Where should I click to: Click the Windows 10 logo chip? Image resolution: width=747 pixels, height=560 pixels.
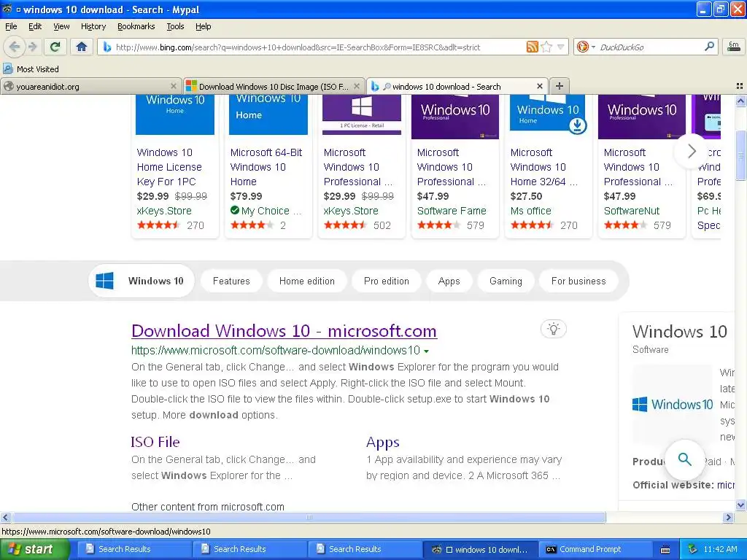[x=142, y=281]
